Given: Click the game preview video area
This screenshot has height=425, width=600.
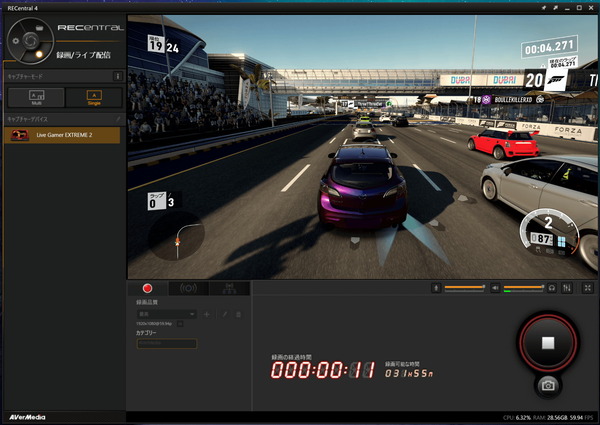Looking at the screenshot, I should tap(362, 147).
